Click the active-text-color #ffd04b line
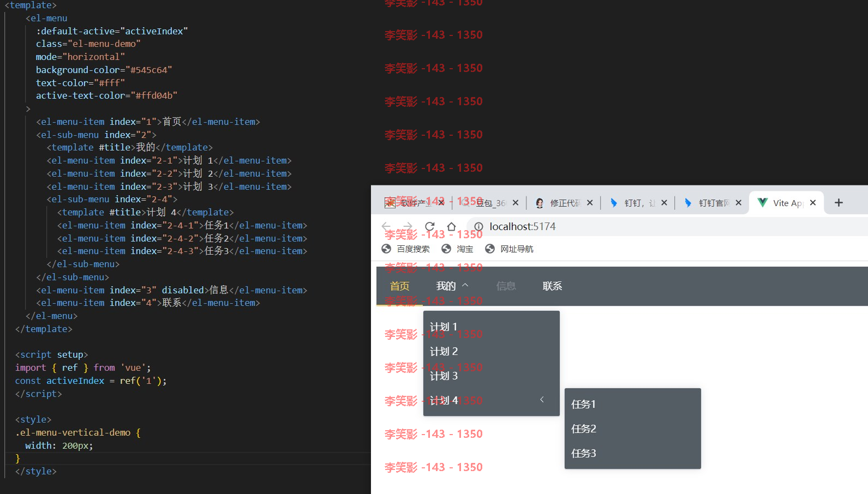This screenshot has width=868, height=494. (106, 95)
